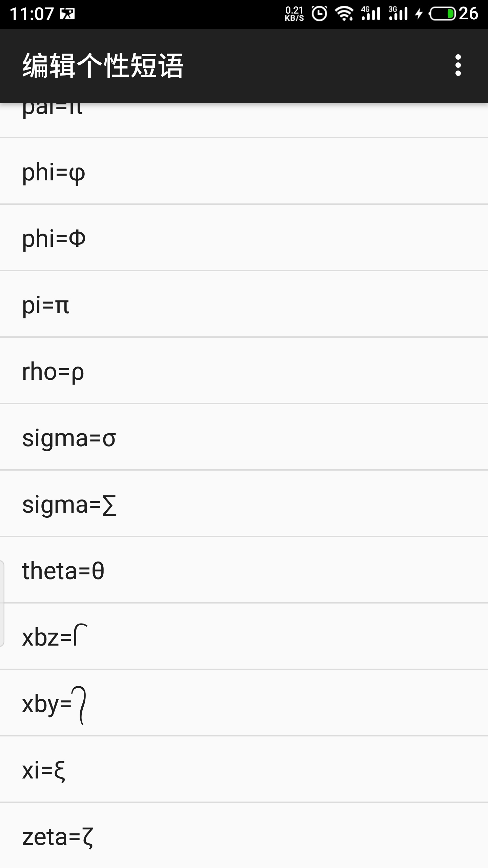Open the three-dot overflow menu
Screen dimensions: 488x868
coord(458,65)
